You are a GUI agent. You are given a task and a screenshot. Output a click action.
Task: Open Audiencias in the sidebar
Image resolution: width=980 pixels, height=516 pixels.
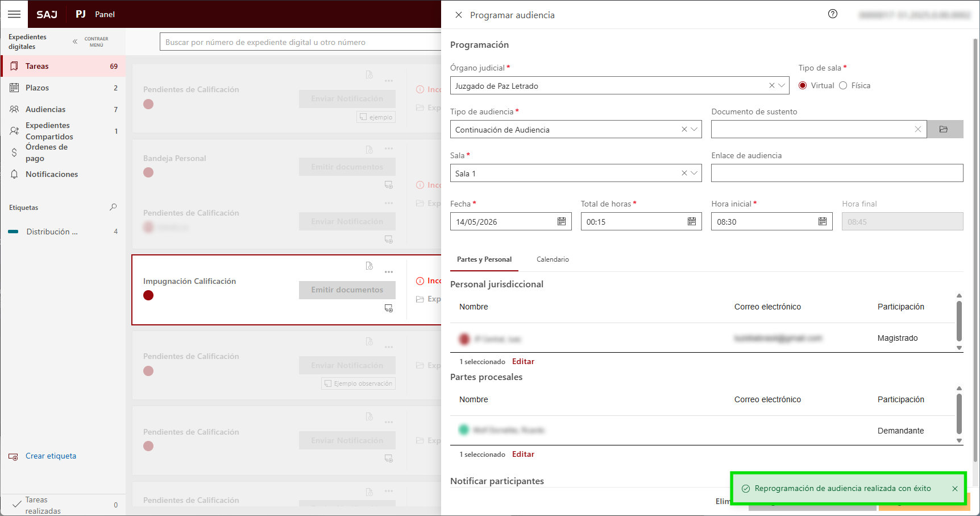click(45, 109)
